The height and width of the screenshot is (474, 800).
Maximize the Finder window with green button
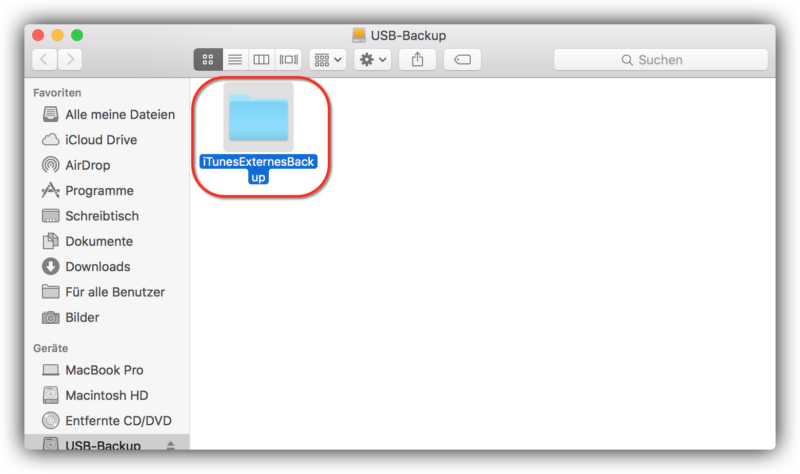77,35
